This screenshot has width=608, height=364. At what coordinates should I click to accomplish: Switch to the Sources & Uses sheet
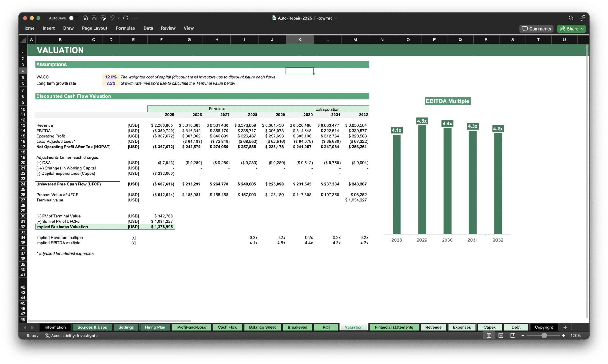(x=92, y=327)
